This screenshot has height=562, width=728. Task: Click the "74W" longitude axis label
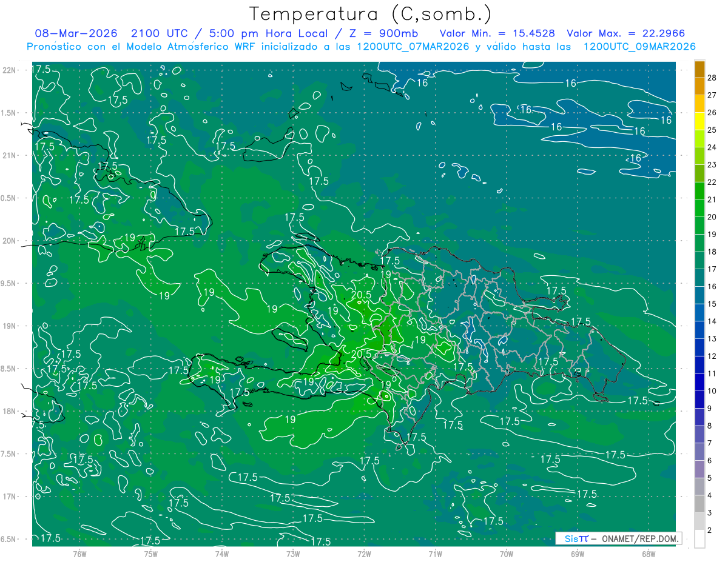click(222, 554)
